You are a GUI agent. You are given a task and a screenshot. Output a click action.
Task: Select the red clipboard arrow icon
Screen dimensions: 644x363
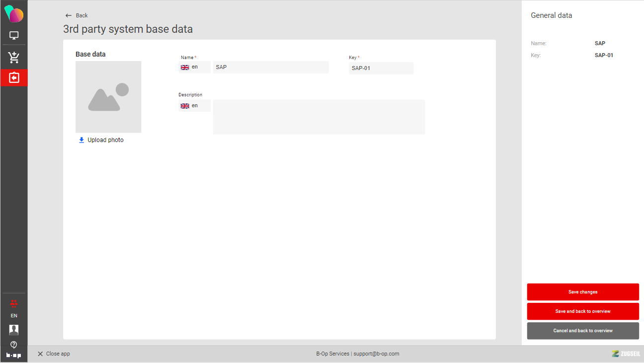click(x=14, y=78)
